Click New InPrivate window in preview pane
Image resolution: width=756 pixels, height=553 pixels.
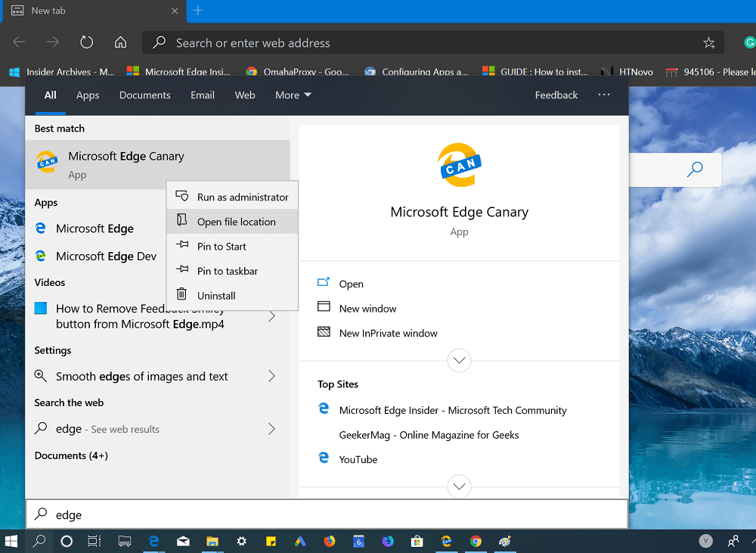(388, 333)
